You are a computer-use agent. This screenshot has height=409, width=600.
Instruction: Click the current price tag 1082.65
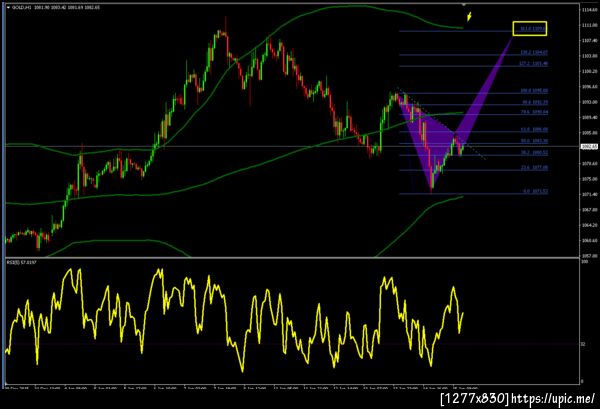(x=588, y=147)
